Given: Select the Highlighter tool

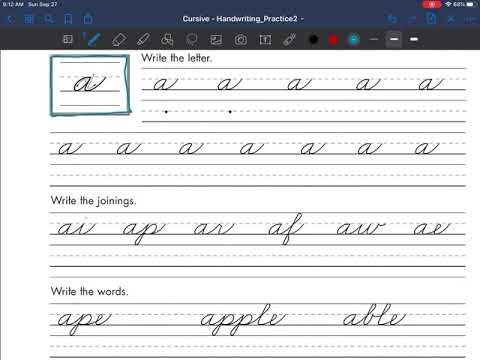Looking at the screenshot, I should click(143, 39).
